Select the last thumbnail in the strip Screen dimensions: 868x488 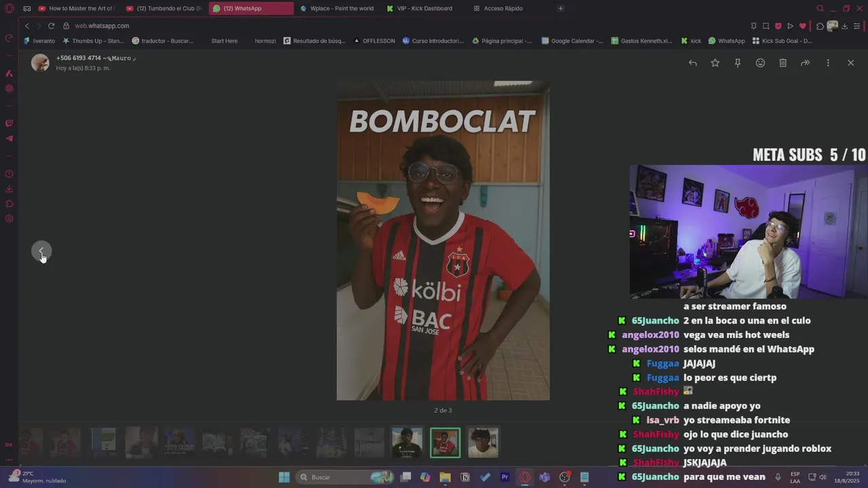pos(483,443)
